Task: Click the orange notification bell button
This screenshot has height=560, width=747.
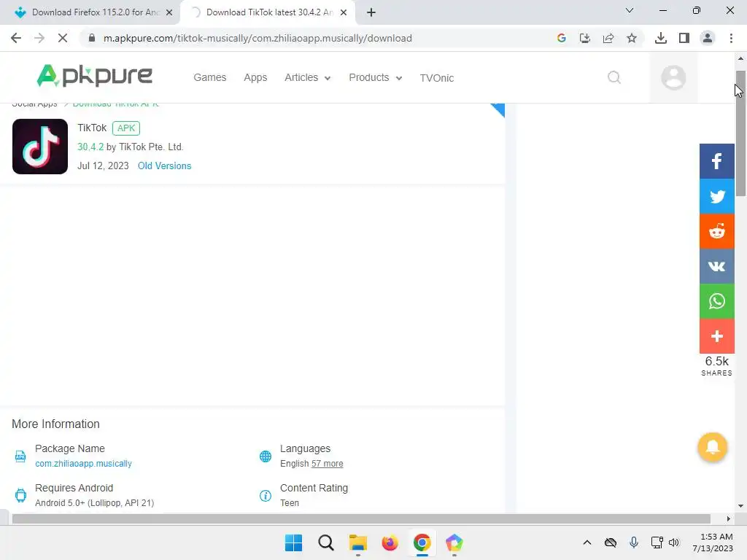Action: pos(712,447)
